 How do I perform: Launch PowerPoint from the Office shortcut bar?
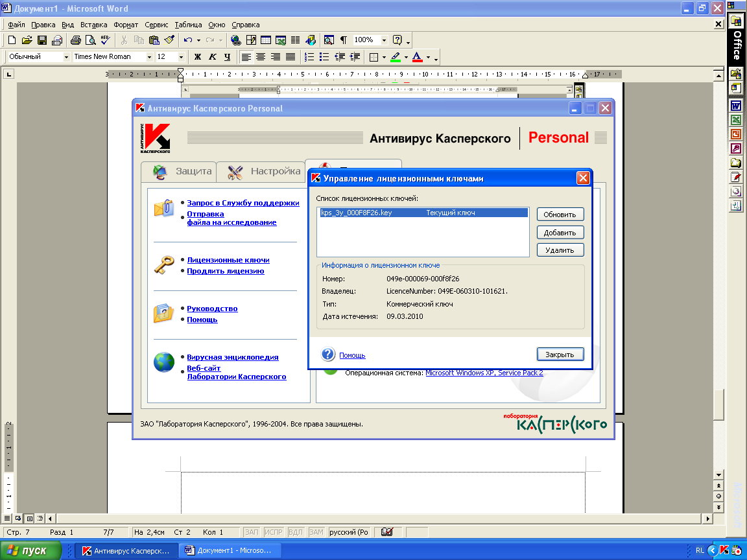coord(736,134)
